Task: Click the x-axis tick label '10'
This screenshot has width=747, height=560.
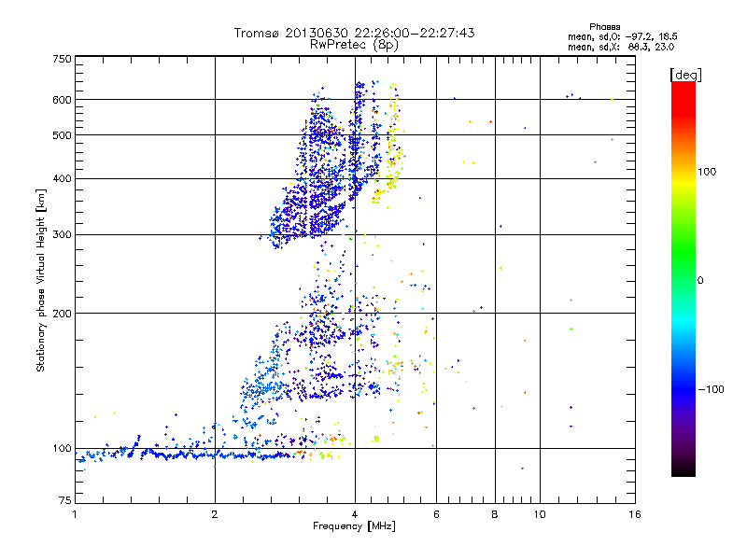Action: click(x=540, y=514)
